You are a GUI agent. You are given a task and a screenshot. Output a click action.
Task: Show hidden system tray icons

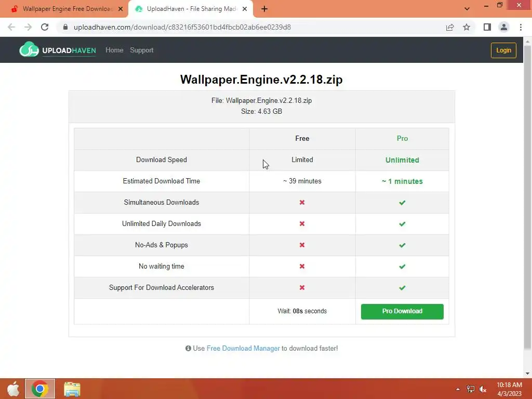coord(458,389)
